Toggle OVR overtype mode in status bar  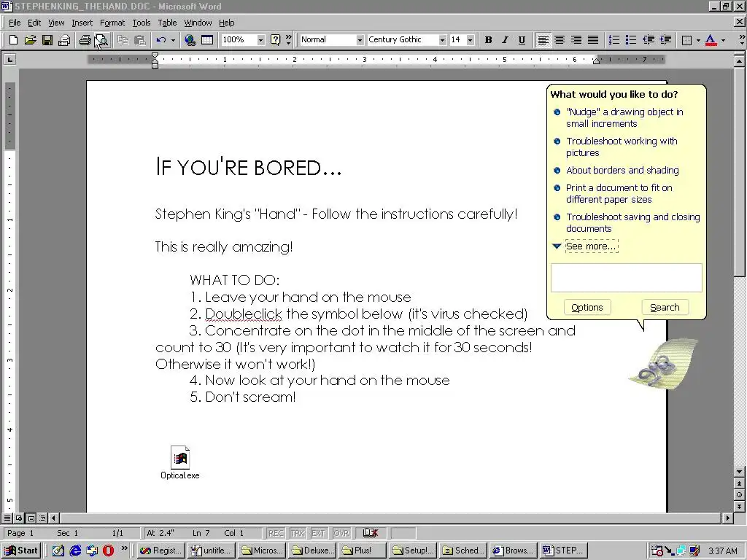tap(341, 533)
